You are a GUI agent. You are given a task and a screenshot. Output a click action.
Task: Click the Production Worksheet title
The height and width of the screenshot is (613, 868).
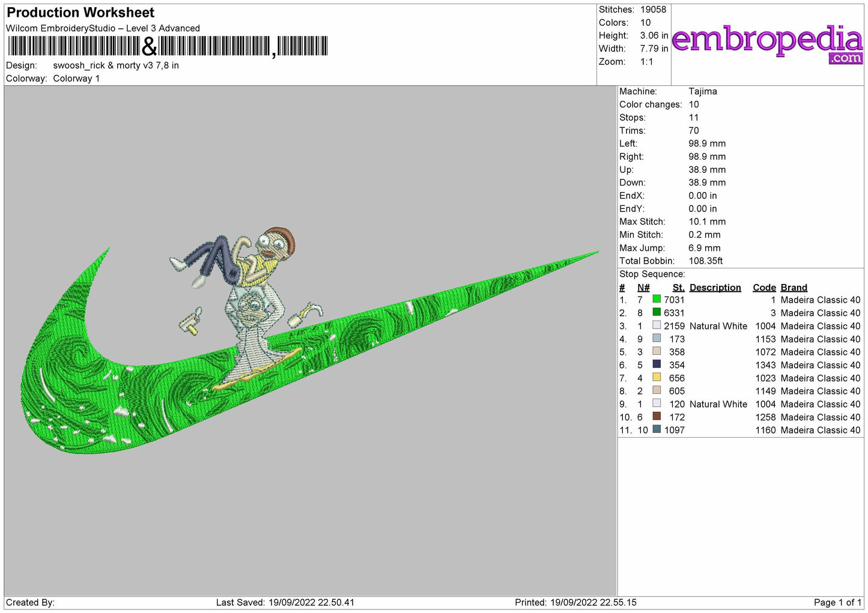(x=80, y=13)
